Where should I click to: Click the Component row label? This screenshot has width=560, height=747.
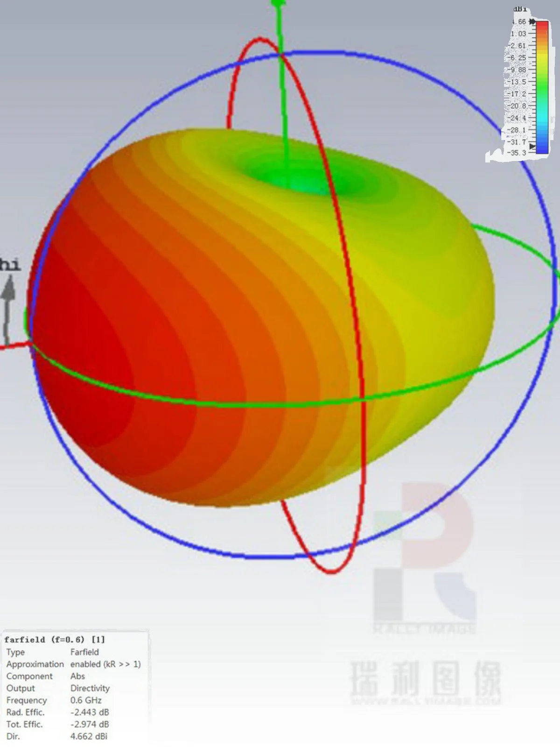(29, 677)
